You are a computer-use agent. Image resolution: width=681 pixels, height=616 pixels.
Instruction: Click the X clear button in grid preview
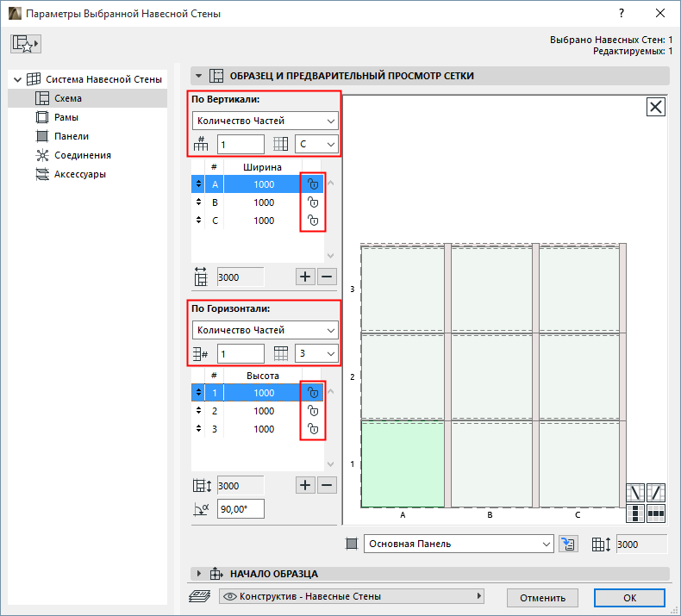pos(656,107)
